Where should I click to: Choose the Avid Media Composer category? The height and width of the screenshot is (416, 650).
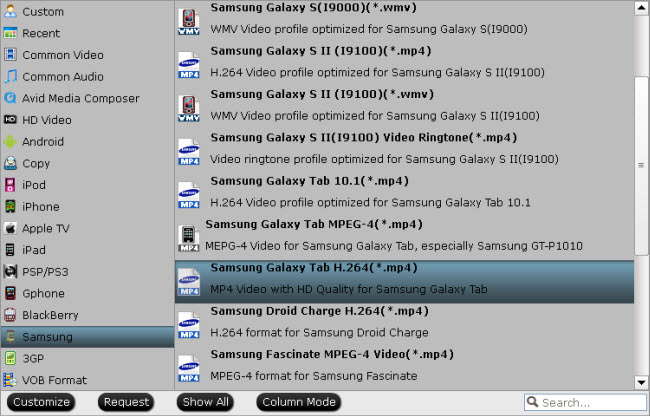click(87, 98)
